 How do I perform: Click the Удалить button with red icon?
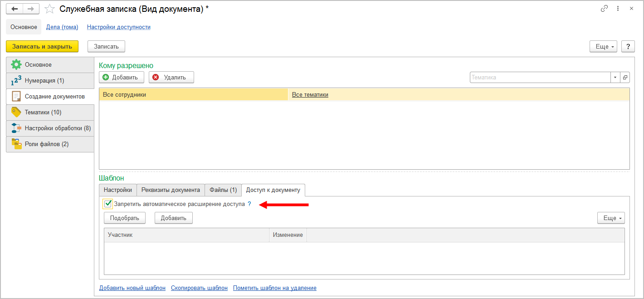click(171, 78)
